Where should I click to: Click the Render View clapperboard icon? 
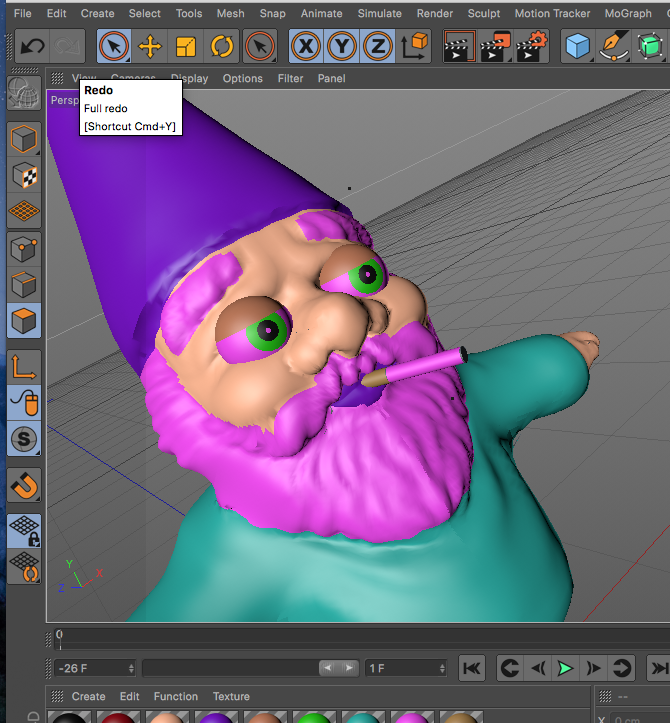(459, 46)
